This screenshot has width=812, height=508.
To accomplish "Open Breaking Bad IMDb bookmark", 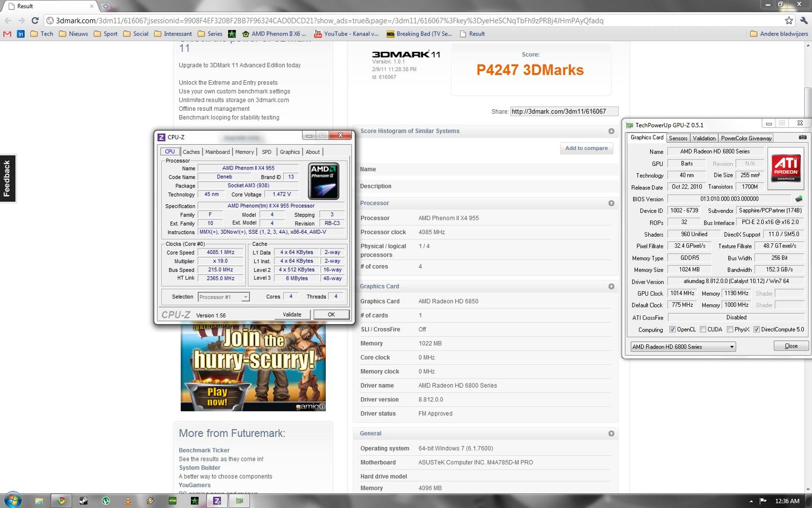I will [419, 34].
